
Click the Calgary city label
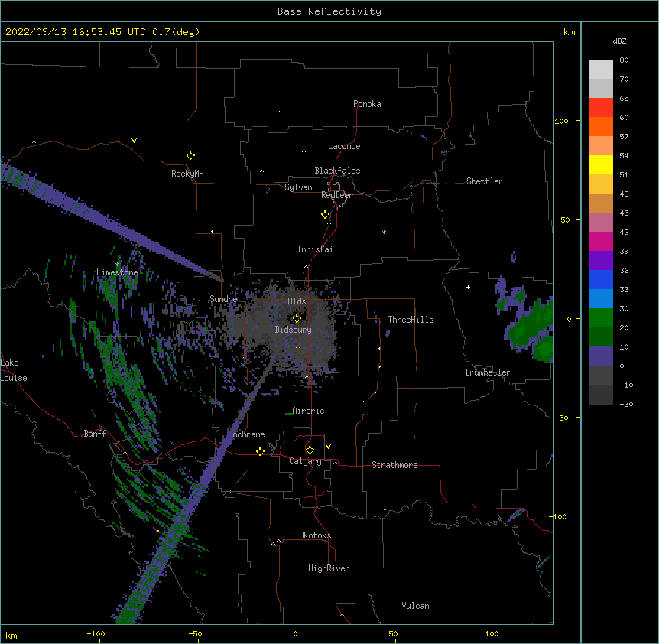click(x=305, y=461)
